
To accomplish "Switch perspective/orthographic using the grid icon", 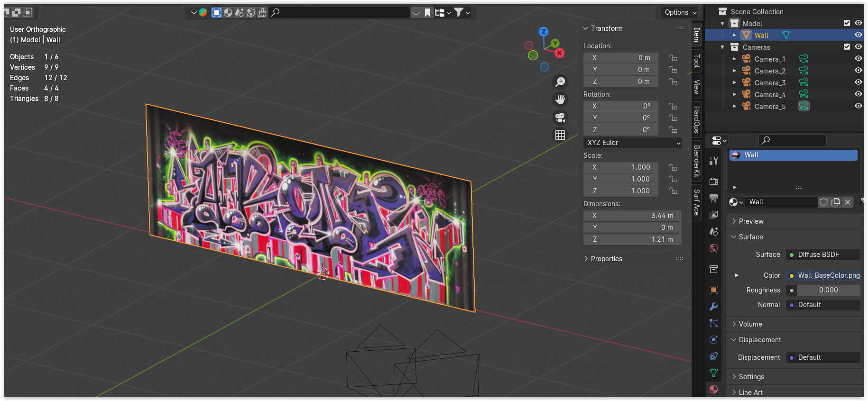I will coord(560,135).
